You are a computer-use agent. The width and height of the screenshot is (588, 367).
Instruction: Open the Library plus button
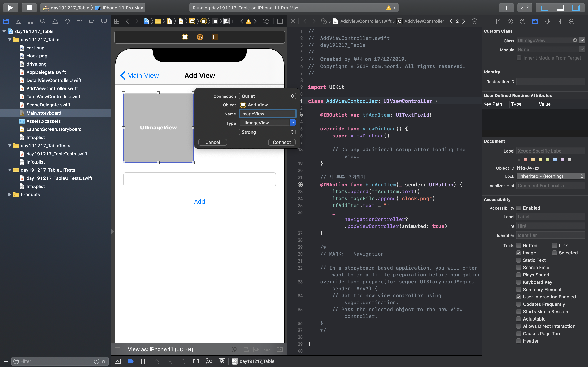[x=506, y=8]
